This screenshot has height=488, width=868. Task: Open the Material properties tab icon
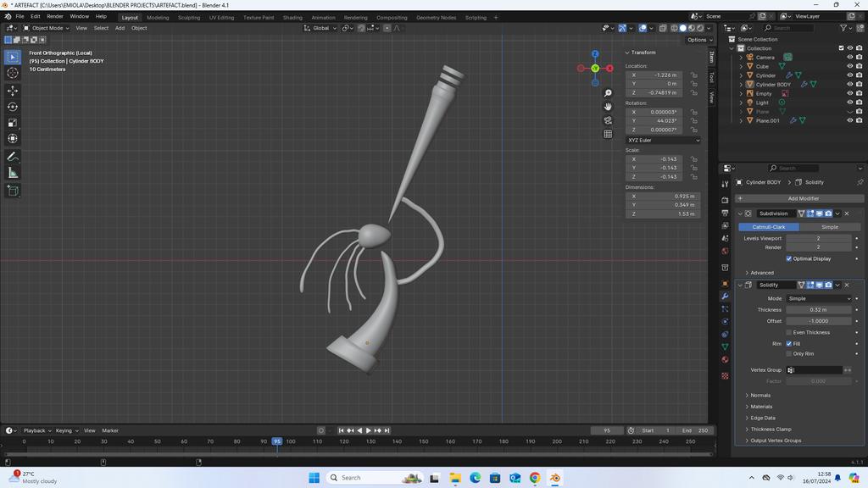[x=726, y=359]
